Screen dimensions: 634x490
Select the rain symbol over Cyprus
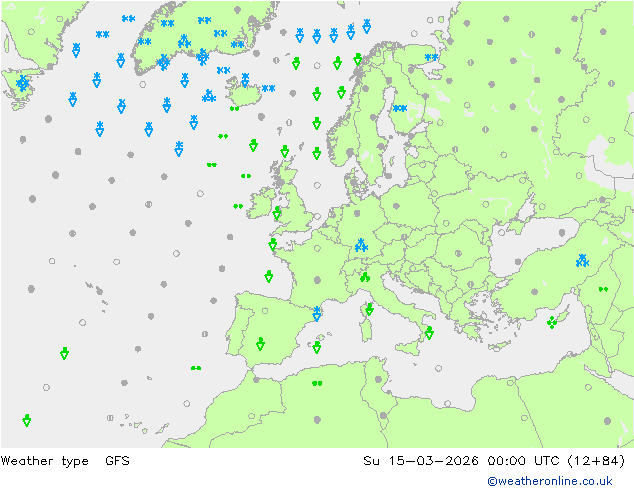coord(552,322)
